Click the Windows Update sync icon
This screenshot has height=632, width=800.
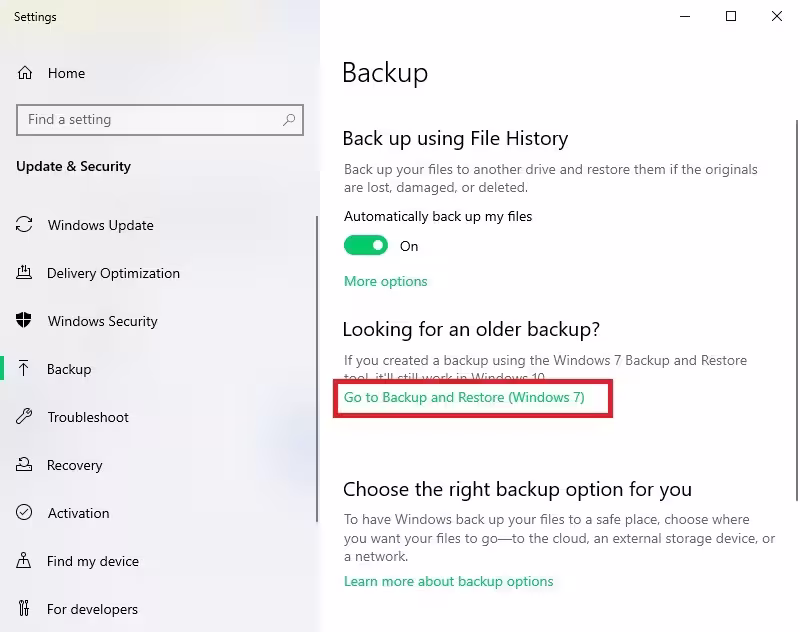[x=25, y=225]
